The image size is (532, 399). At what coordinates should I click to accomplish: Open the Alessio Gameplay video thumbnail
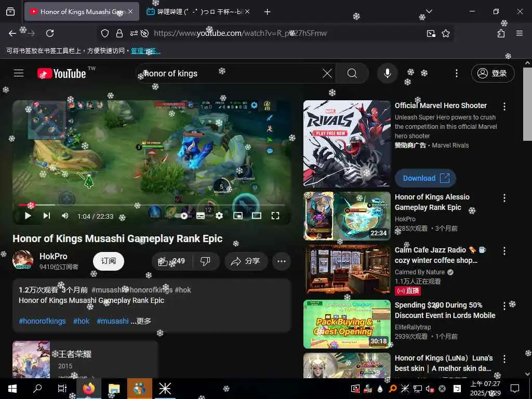pos(347,216)
